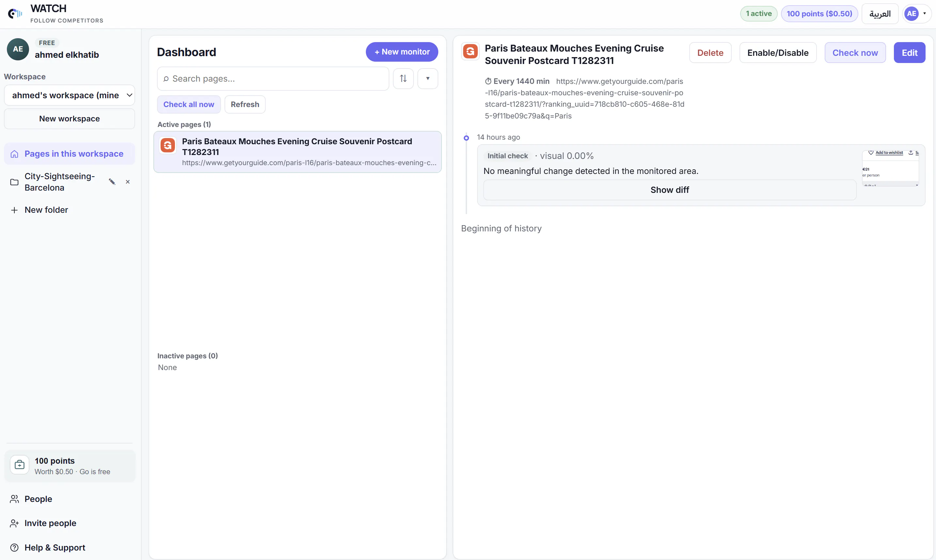936x560 pixels.
Task: Click the Watch app logo icon
Action: pyautogui.click(x=15, y=14)
